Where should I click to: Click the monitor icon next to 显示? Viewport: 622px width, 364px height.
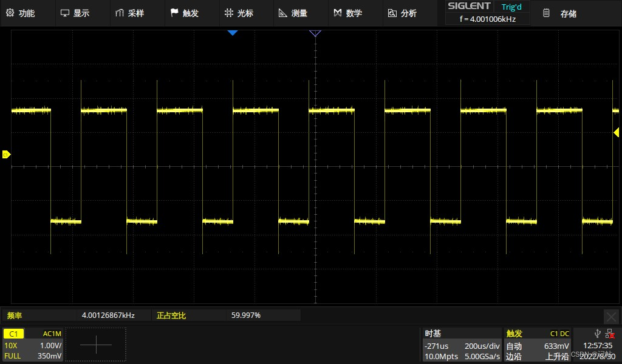click(x=64, y=13)
